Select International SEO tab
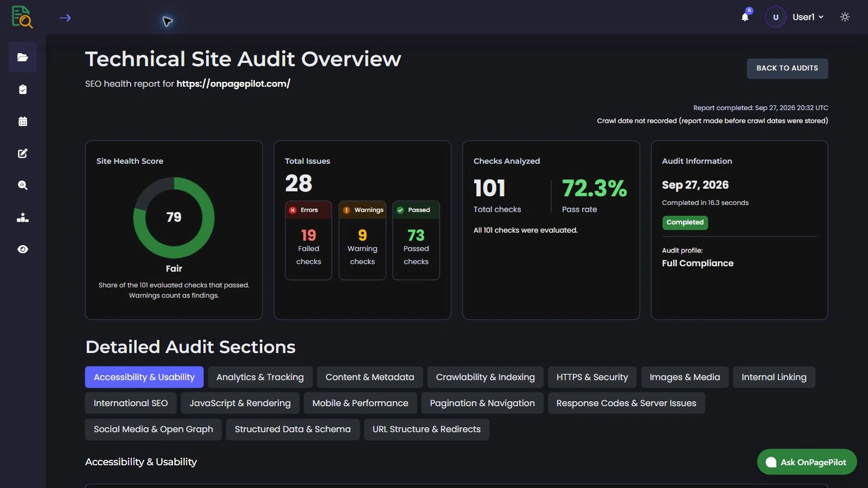This screenshot has height=488, width=868. pyautogui.click(x=131, y=403)
